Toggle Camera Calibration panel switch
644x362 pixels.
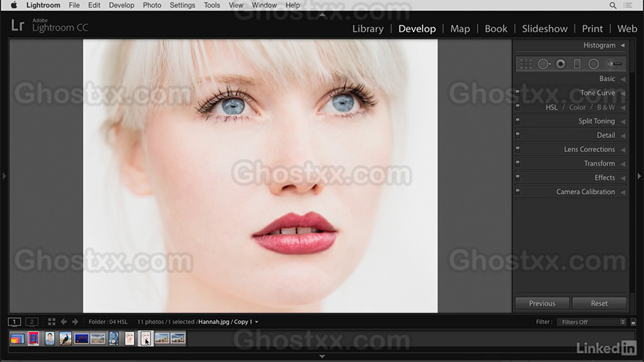click(x=517, y=192)
